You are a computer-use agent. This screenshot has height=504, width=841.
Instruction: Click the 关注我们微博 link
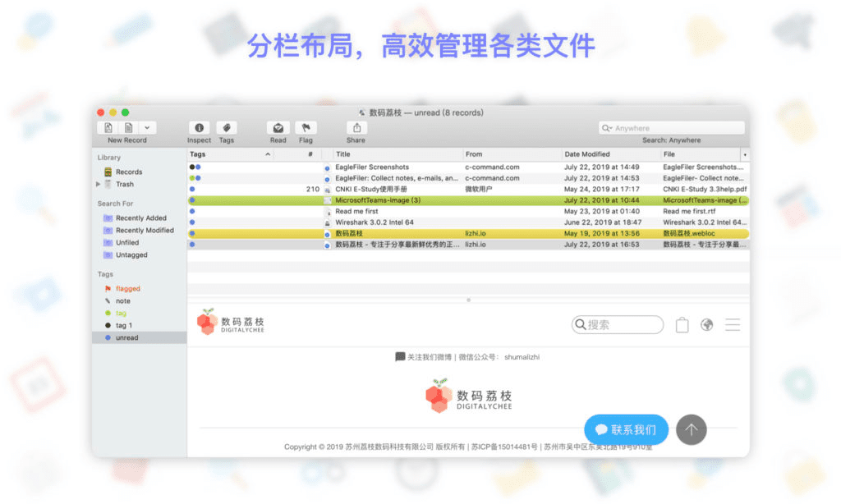(429, 357)
